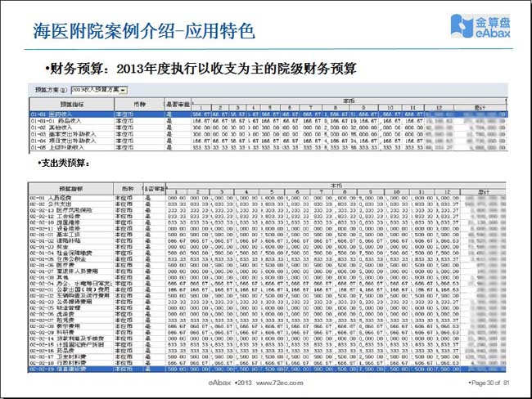Select row 02-01 人员经费
The height and width of the screenshot is (399, 532).
click(267, 198)
